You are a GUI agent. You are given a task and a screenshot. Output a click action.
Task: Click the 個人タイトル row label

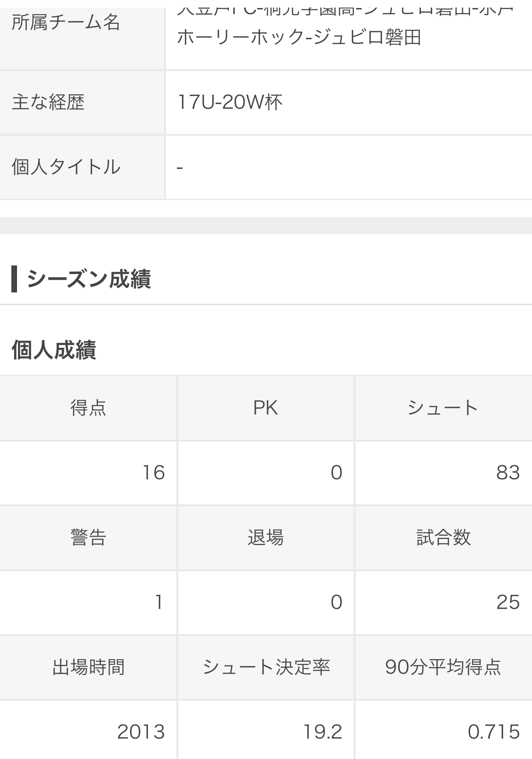click(66, 167)
